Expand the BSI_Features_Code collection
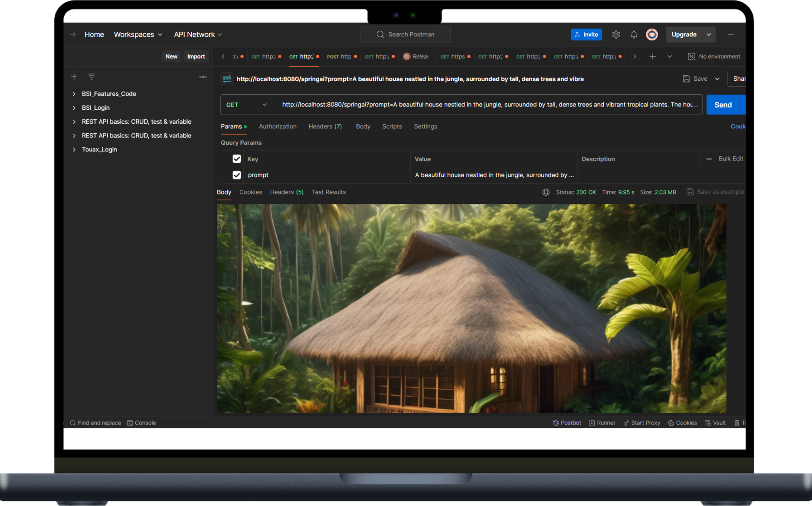 click(74, 94)
